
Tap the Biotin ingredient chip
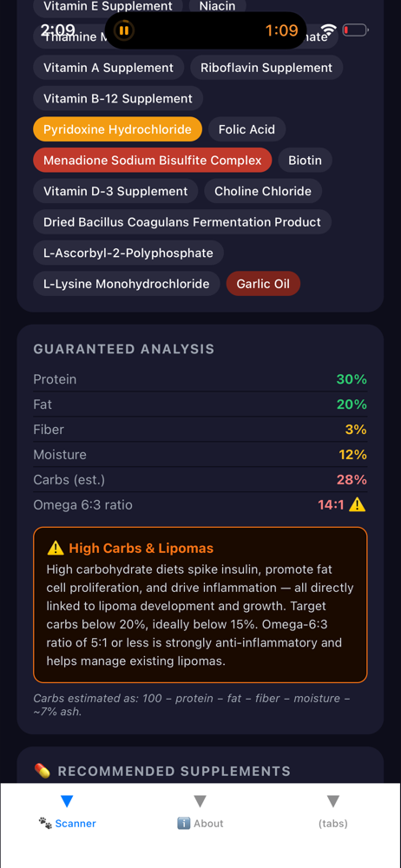tap(306, 161)
